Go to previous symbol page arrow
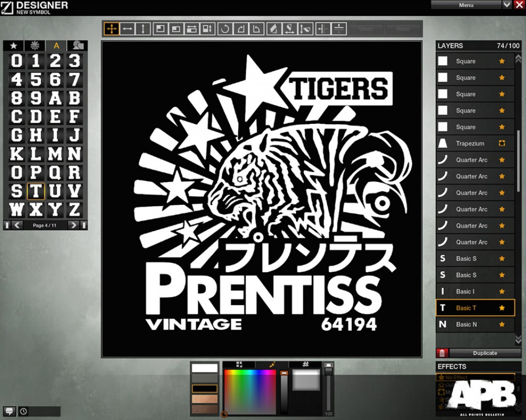Screen dimensions: 526x420 coord(17,225)
